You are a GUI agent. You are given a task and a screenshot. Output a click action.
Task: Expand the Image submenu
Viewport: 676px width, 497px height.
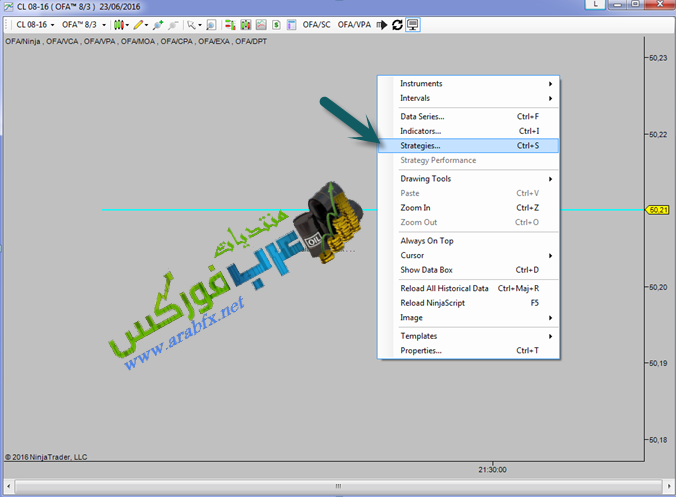(469, 318)
